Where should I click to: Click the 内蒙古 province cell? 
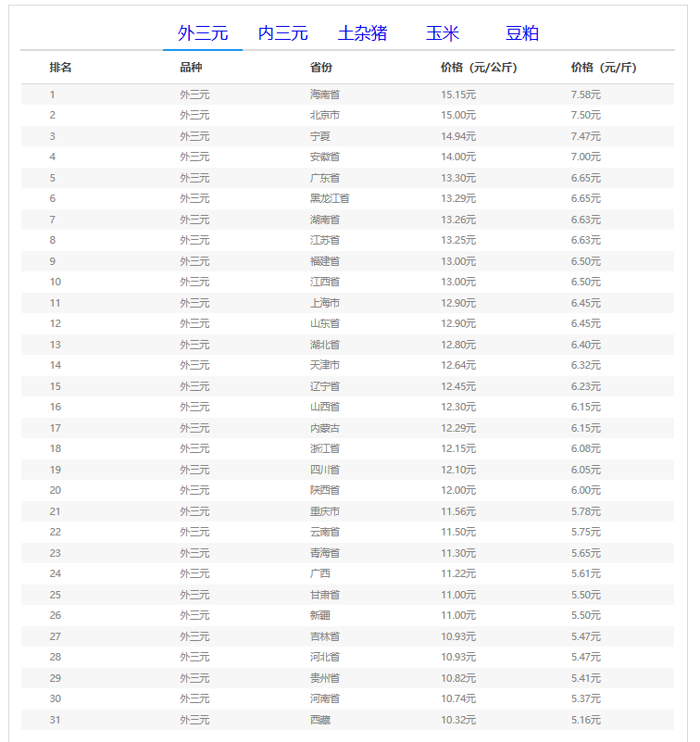click(325, 428)
